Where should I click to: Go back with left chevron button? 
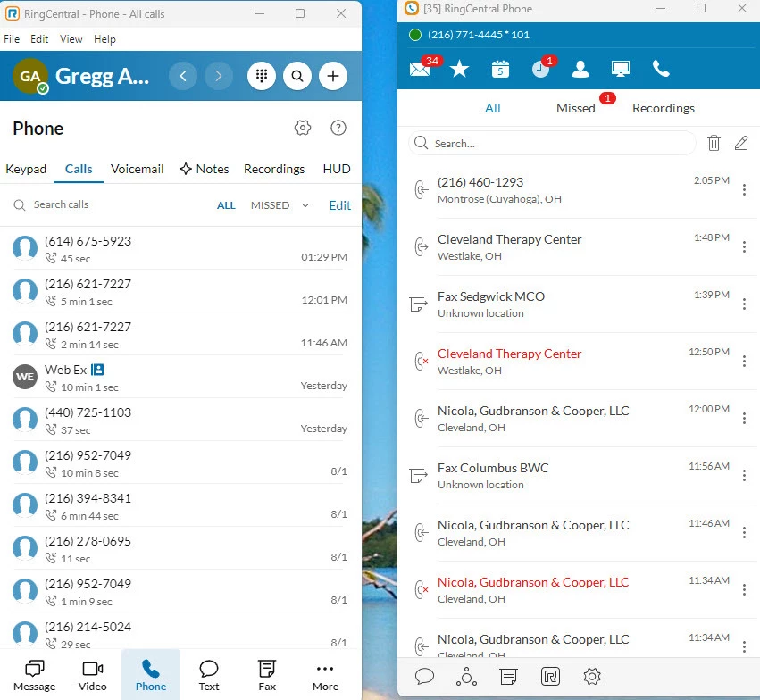(183, 76)
